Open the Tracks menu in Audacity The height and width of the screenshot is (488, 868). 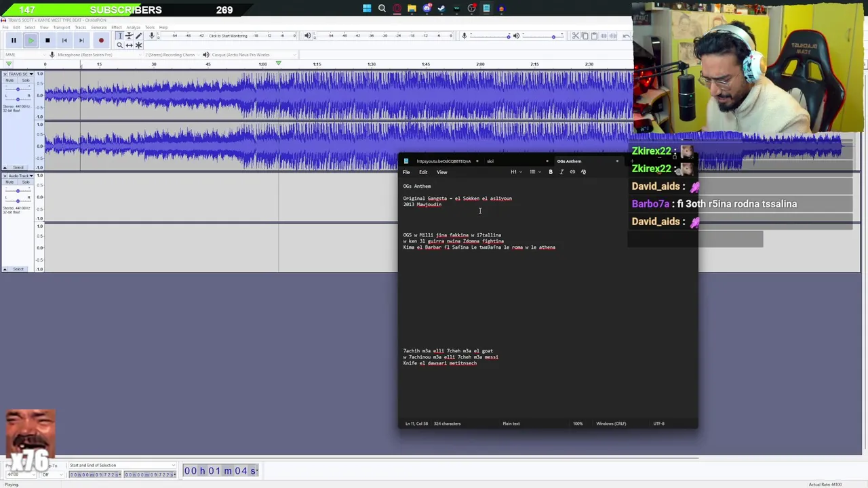click(x=81, y=27)
